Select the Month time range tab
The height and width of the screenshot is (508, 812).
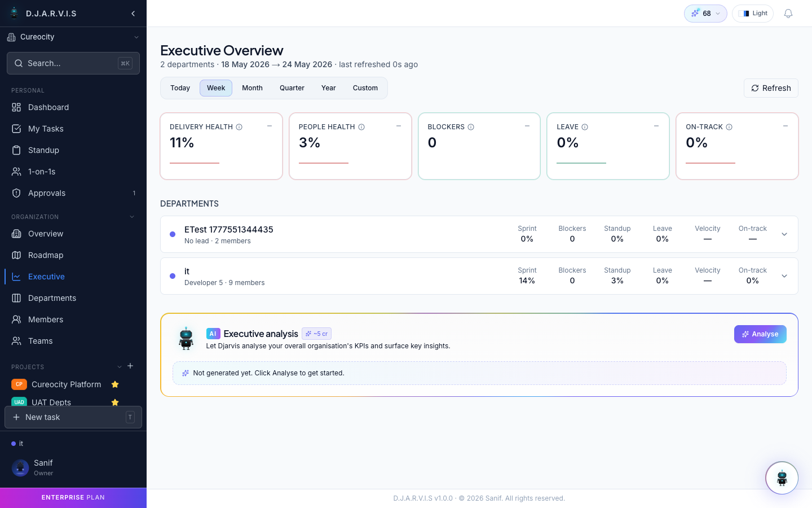click(252, 88)
